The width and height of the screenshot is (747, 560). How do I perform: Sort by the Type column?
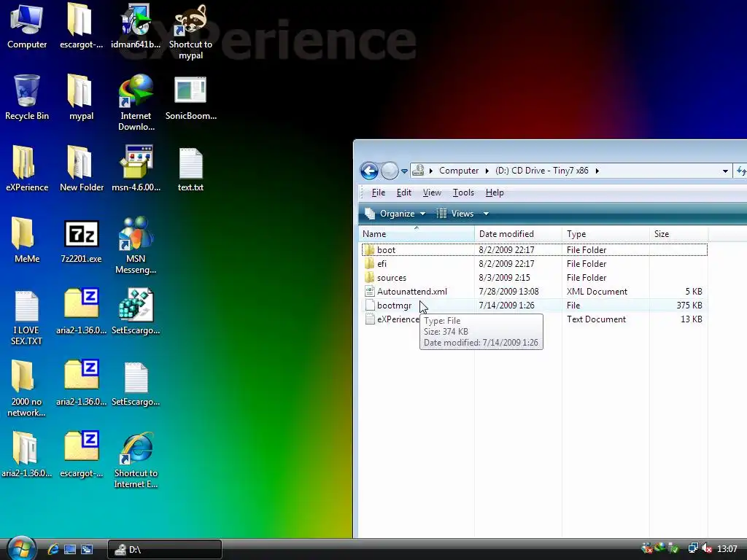point(605,234)
